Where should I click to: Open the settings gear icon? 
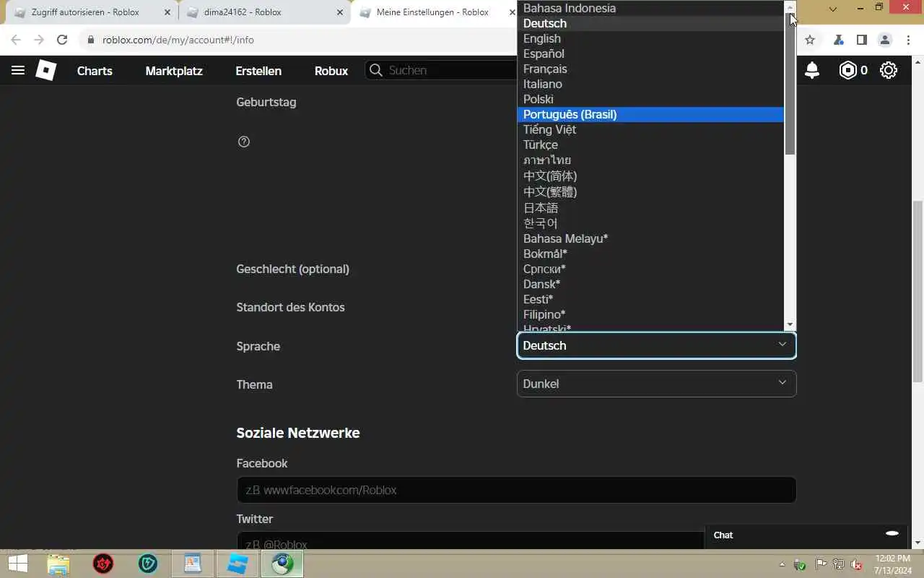click(x=889, y=70)
